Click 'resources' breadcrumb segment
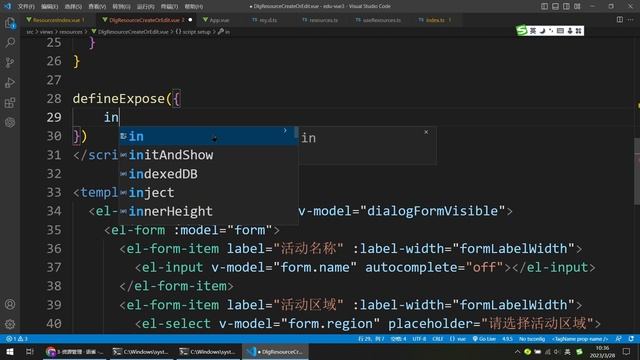The height and width of the screenshot is (360, 640). click(x=71, y=32)
